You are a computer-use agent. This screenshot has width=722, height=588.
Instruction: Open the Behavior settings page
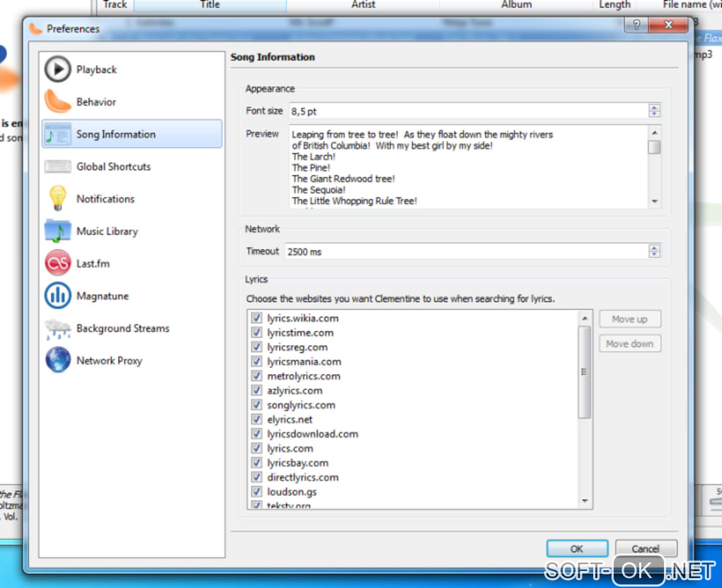tap(132, 102)
